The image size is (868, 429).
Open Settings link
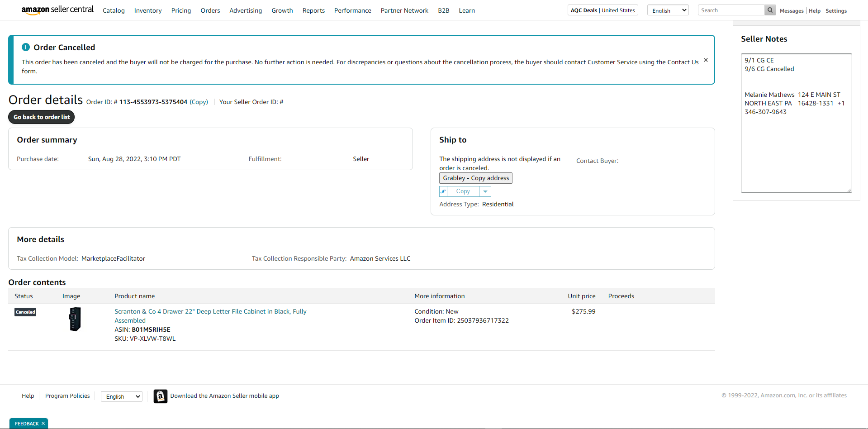[836, 11]
